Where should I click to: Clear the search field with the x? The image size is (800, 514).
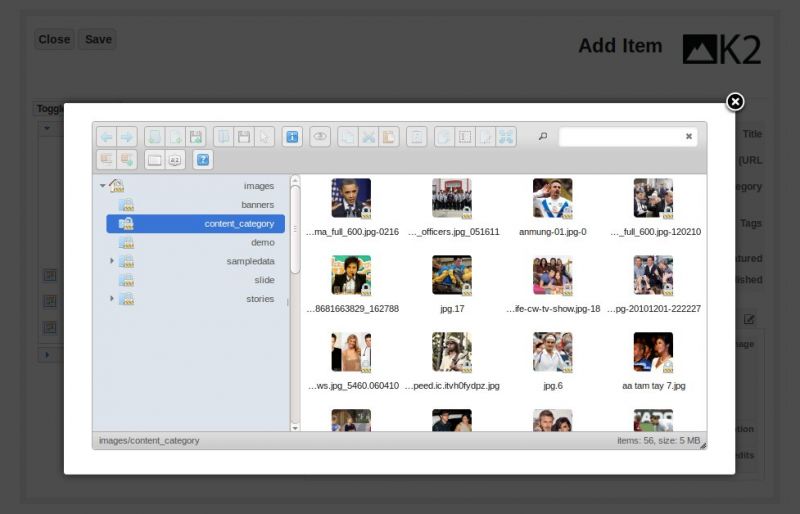[x=689, y=136]
